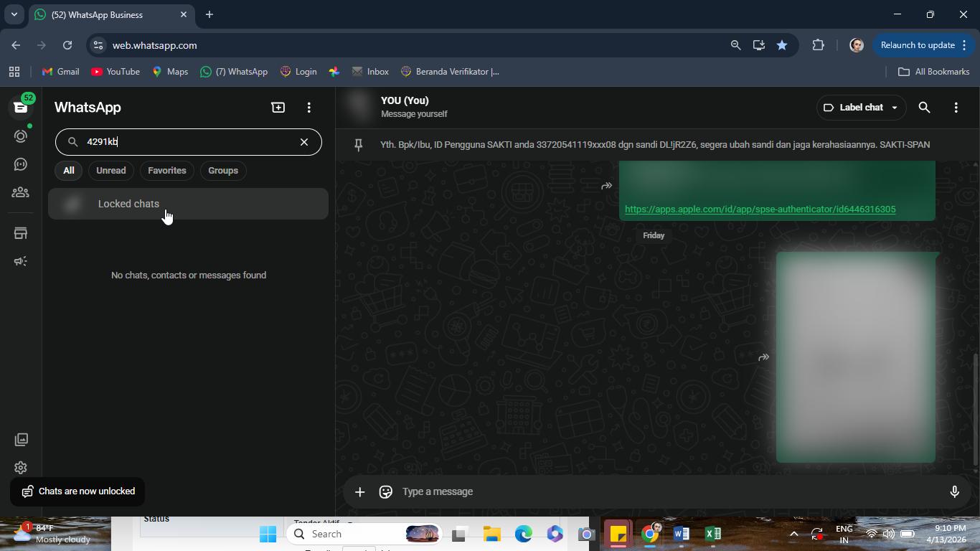Open chat menu three-dot options
980x551 pixels.
956,108
